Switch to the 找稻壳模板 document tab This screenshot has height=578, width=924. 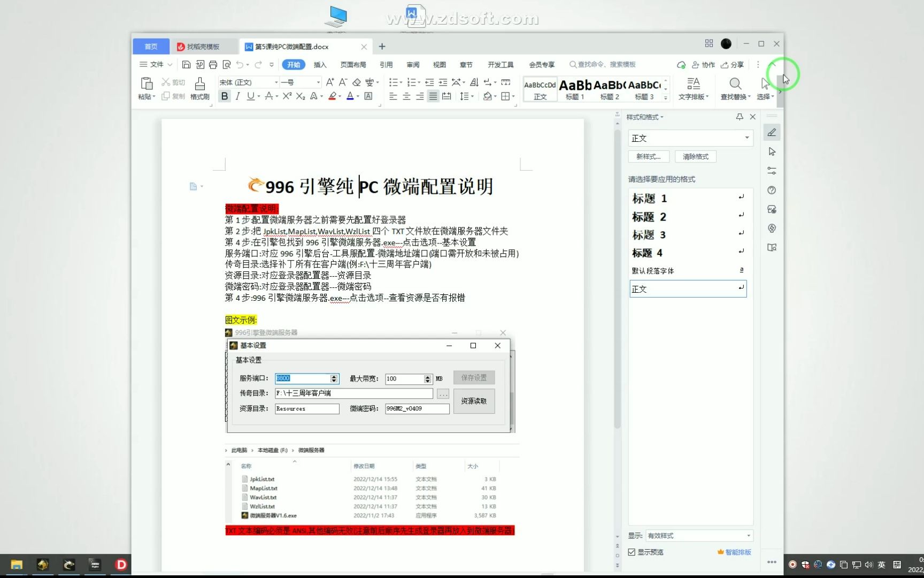(x=204, y=47)
